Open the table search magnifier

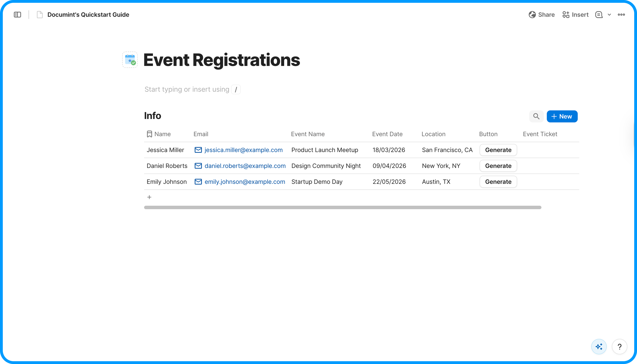(x=536, y=116)
